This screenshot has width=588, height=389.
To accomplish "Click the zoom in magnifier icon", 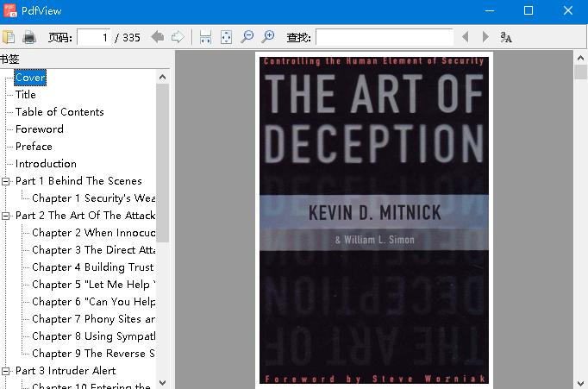I will click(x=268, y=37).
